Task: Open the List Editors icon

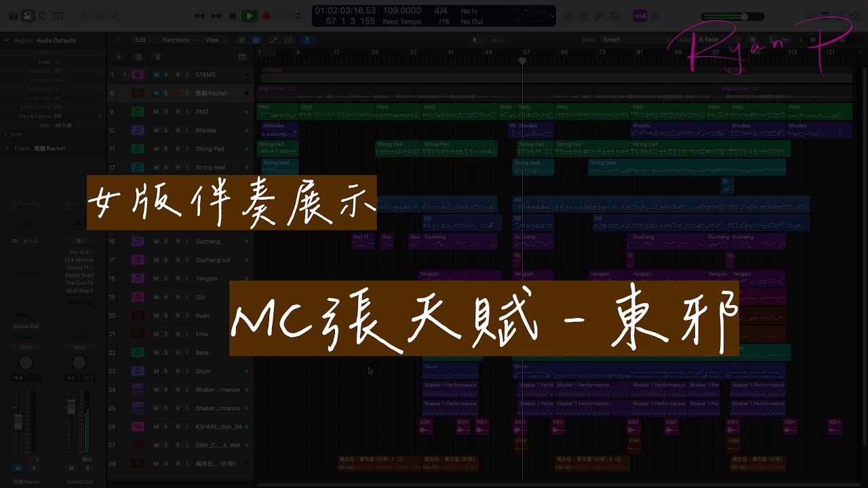Action: (x=810, y=16)
